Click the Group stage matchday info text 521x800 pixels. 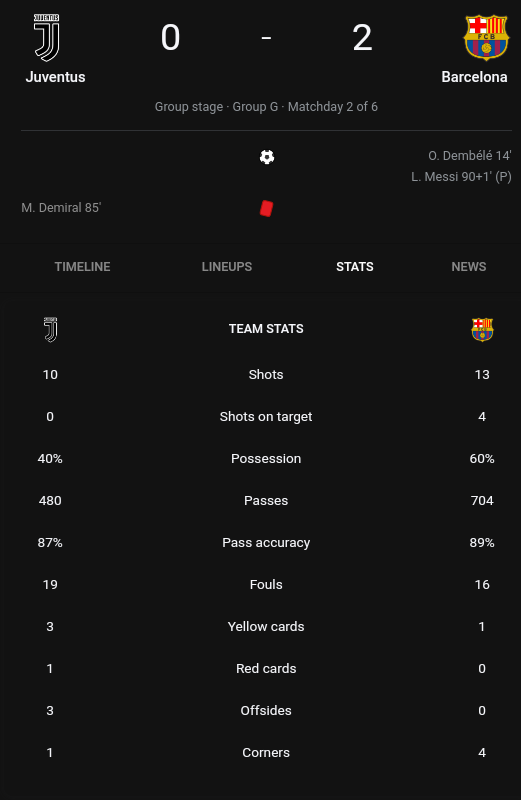[x=266, y=107]
